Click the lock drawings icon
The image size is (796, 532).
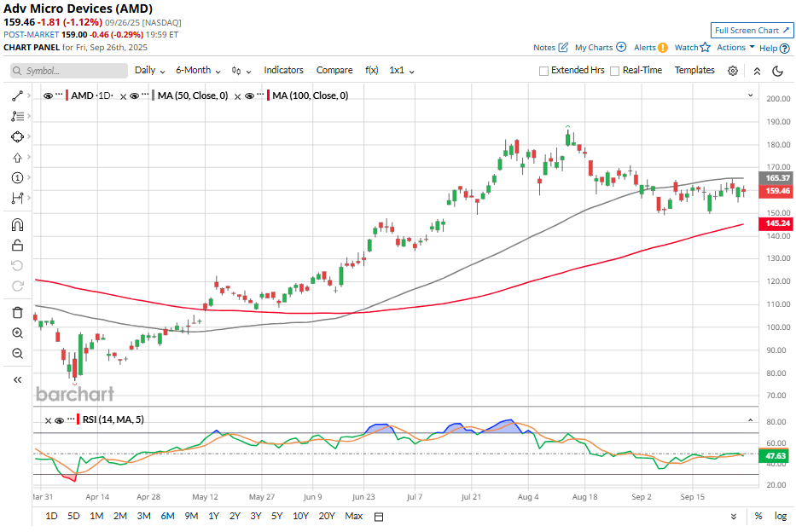17,245
